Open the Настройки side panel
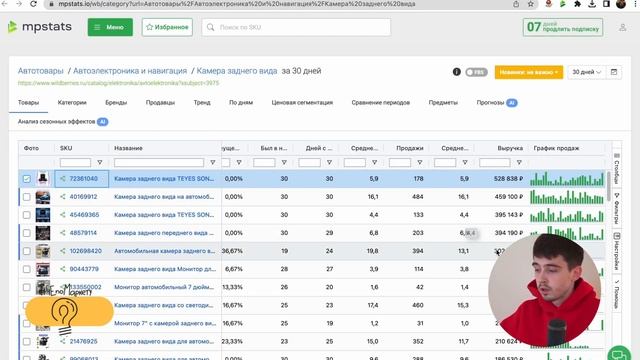The image size is (640, 360). (x=617, y=251)
